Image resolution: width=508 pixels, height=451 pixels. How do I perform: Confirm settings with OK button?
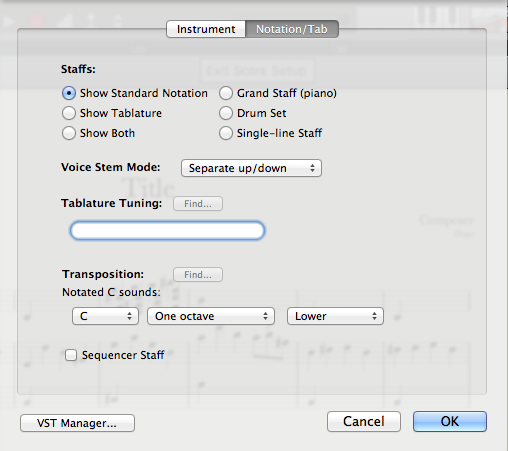[x=450, y=421]
